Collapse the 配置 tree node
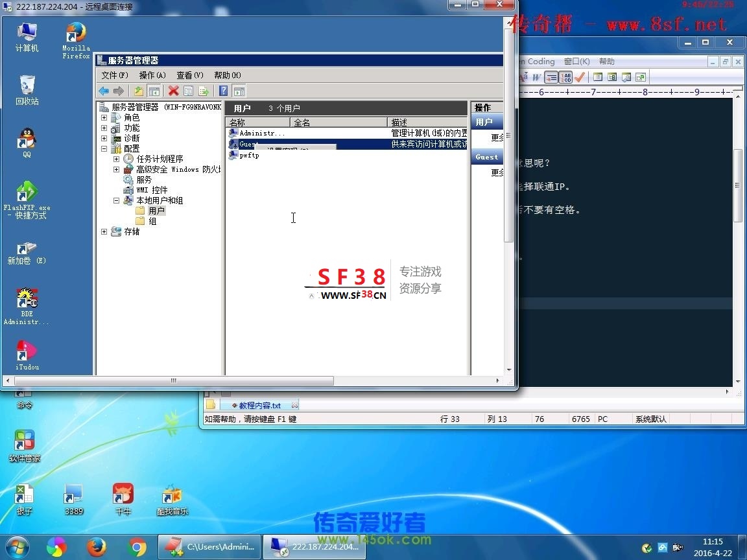The height and width of the screenshot is (560, 747). tap(104, 149)
